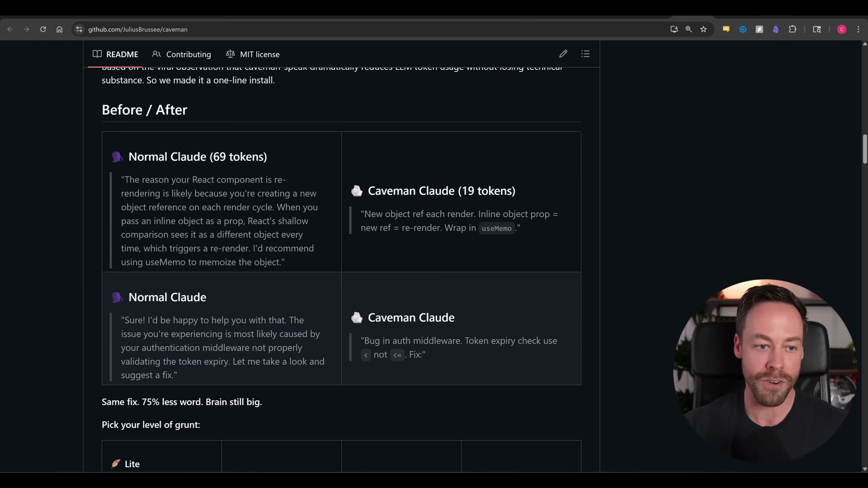Click the 'New object ref each render' quote
Screen dimensions: 868x488
tap(459, 221)
